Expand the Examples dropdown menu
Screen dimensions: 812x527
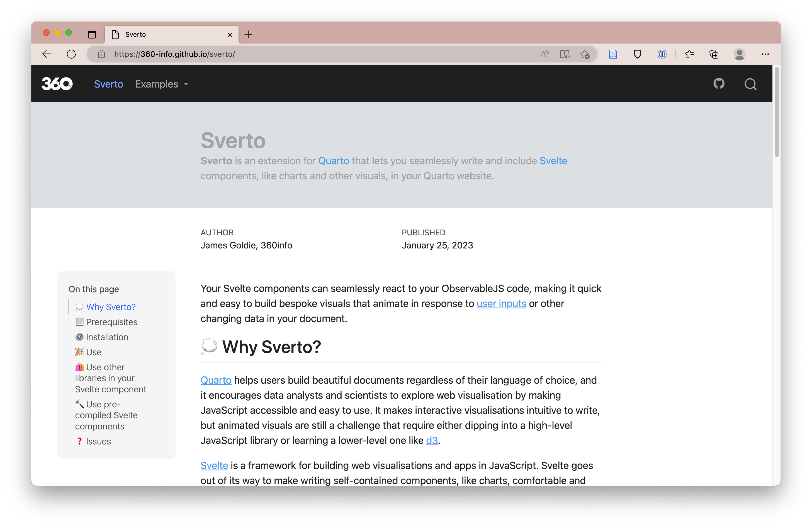tap(162, 84)
